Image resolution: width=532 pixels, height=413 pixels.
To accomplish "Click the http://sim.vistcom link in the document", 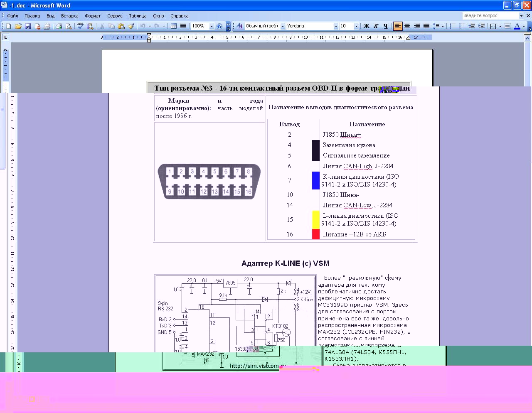I will (254, 366).
